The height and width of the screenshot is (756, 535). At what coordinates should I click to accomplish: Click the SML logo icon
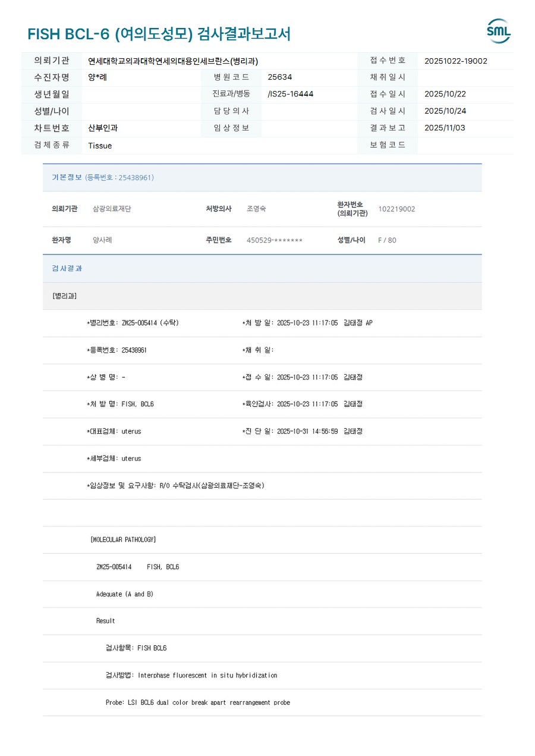[498, 31]
